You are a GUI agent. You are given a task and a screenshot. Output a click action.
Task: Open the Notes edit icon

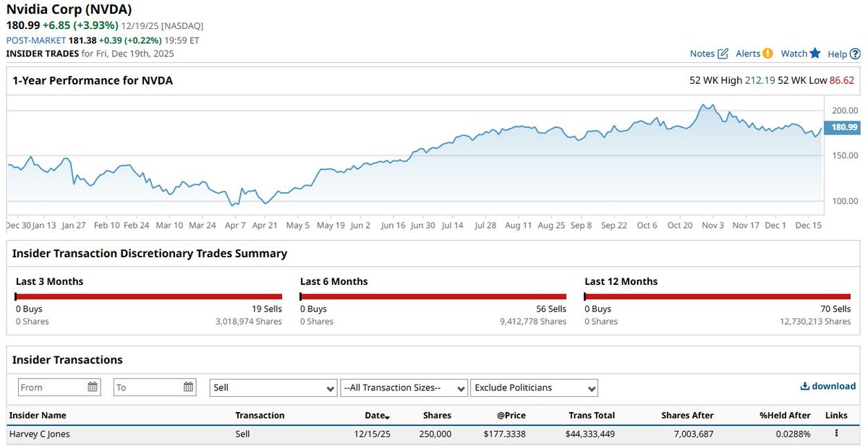tap(723, 53)
